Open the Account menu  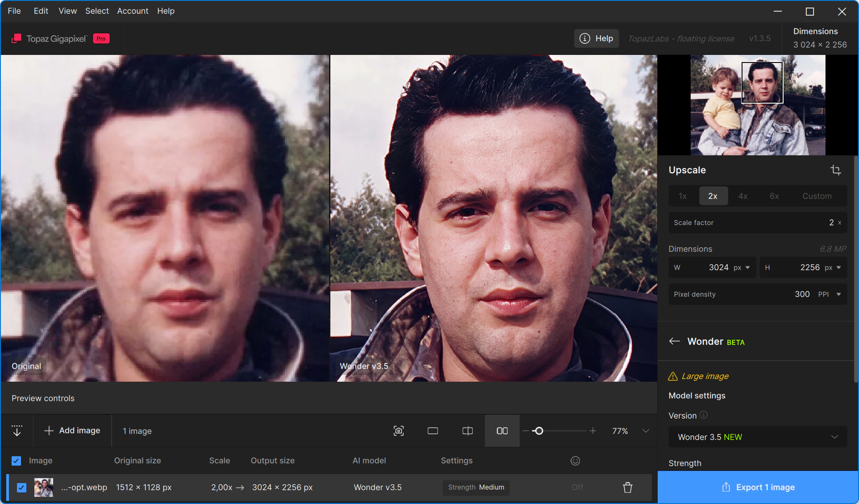133,11
